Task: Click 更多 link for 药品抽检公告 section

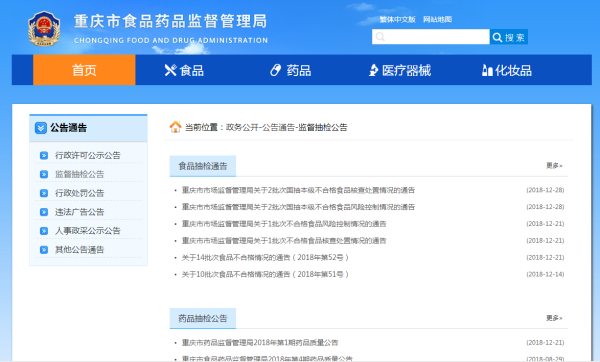Action: (x=554, y=318)
